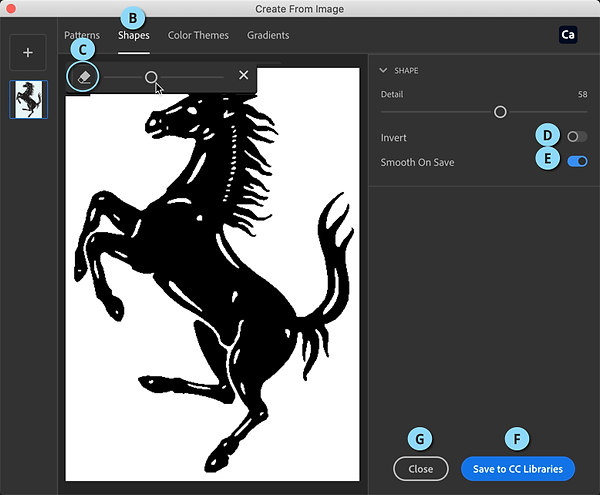The width and height of the screenshot is (600, 495).
Task: Enable the Invert toggle
Action: pos(577,137)
